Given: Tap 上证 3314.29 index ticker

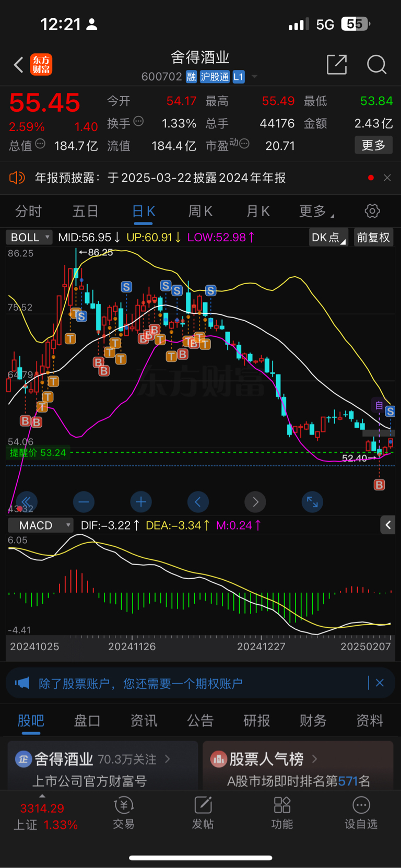Looking at the screenshot, I should [x=45, y=816].
